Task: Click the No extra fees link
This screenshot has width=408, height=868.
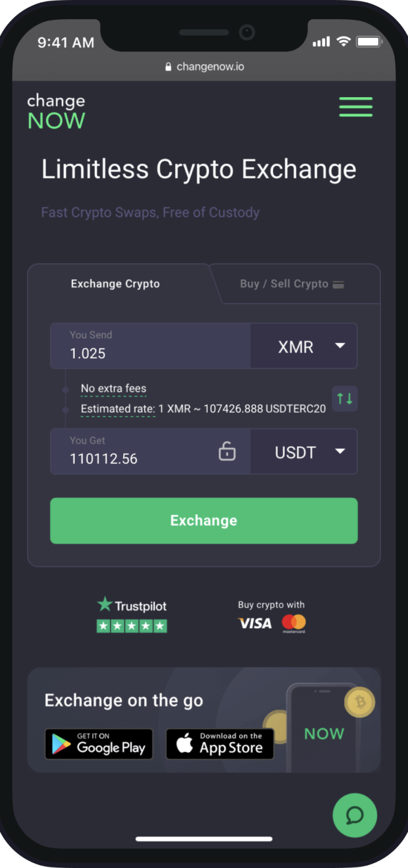Action: [x=114, y=389]
